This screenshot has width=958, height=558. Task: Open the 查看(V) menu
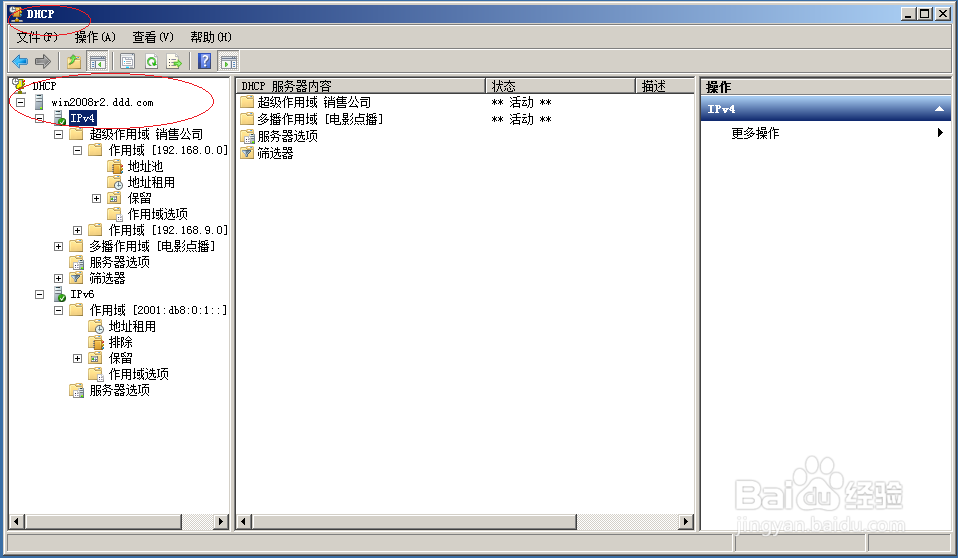(x=153, y=37)
